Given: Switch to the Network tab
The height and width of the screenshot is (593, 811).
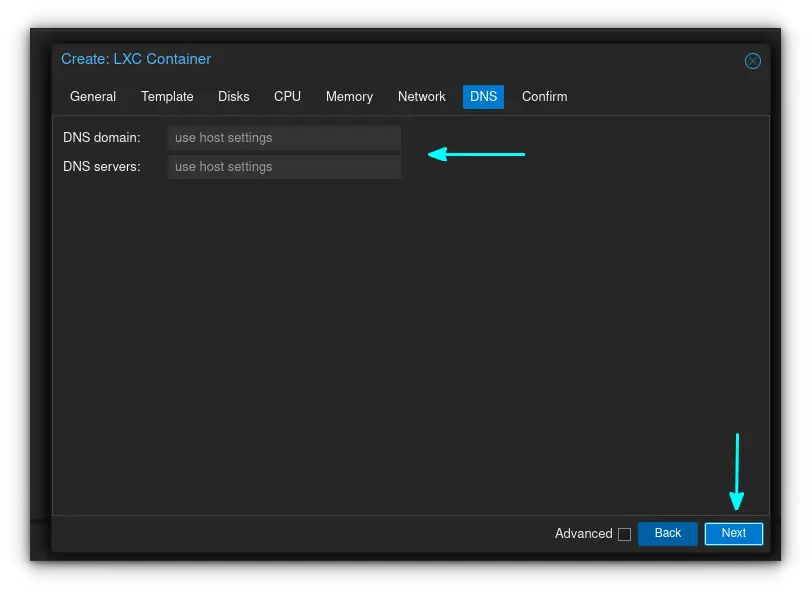Looking at the screenshot, I should (422, 97).
